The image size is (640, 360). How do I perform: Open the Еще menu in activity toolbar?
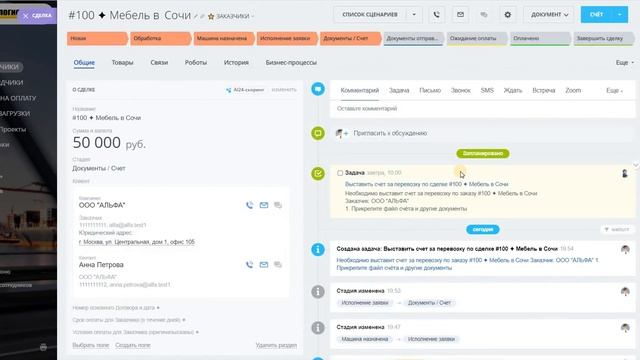[x=614, y=90]
